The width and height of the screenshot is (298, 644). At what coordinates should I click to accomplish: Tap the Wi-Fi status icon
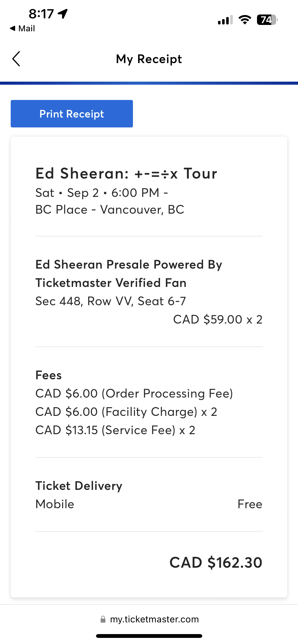point(245,20)
